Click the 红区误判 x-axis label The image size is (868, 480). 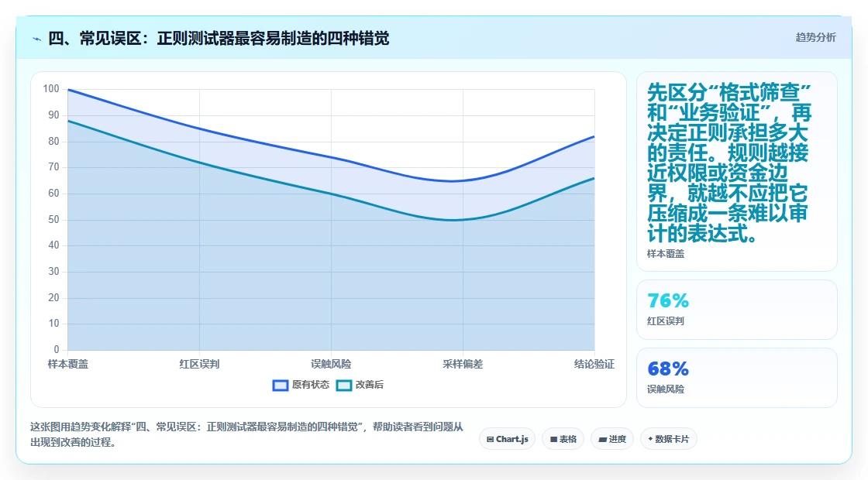click(199, 365)
